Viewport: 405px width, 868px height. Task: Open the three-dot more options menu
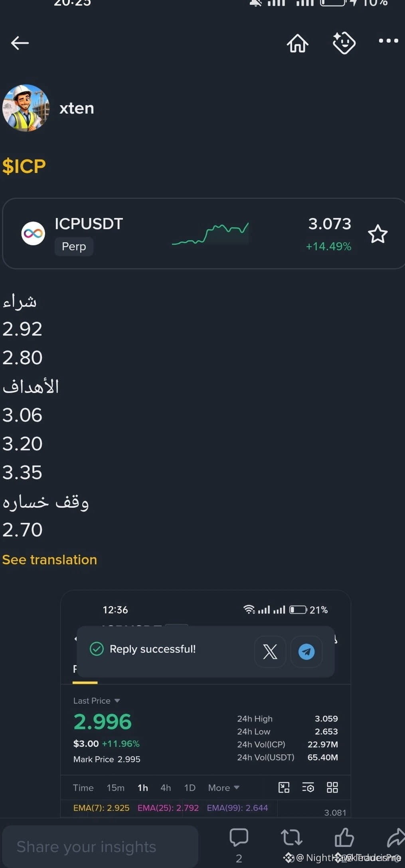[388, 41]
